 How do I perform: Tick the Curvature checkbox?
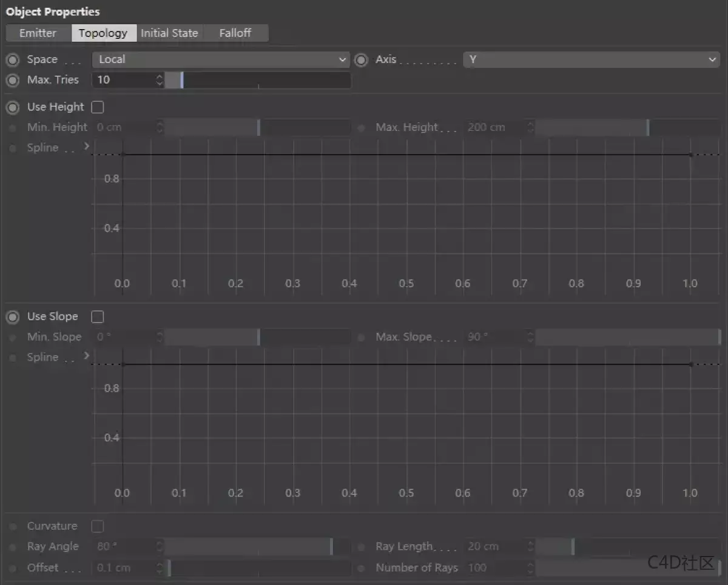[98, 526]
